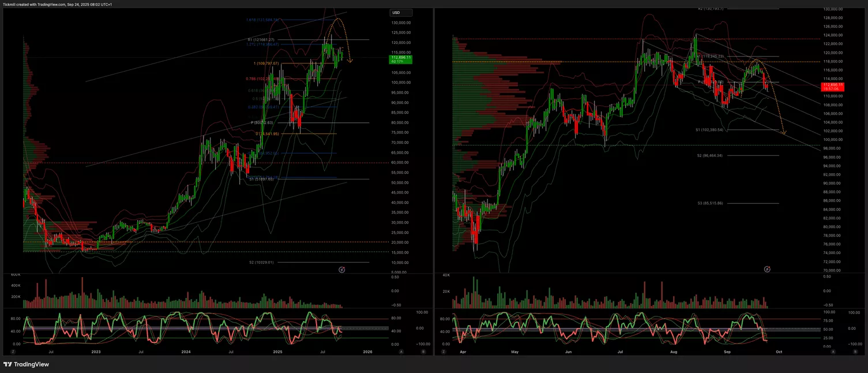
Task: Click the green 112,696.11 price label
Action: (400, 59)
